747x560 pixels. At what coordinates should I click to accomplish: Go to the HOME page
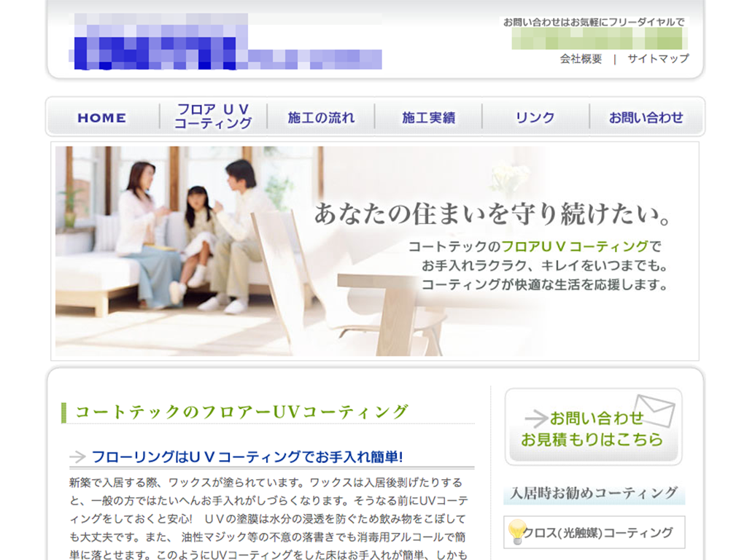point(102,117)
